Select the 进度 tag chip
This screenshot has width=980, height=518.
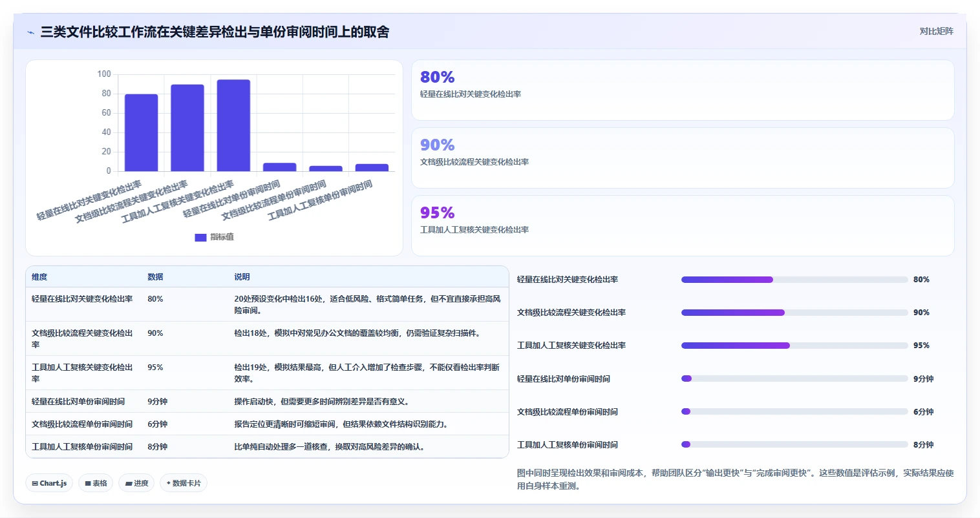pyautogui.click(x=136, y=483)
